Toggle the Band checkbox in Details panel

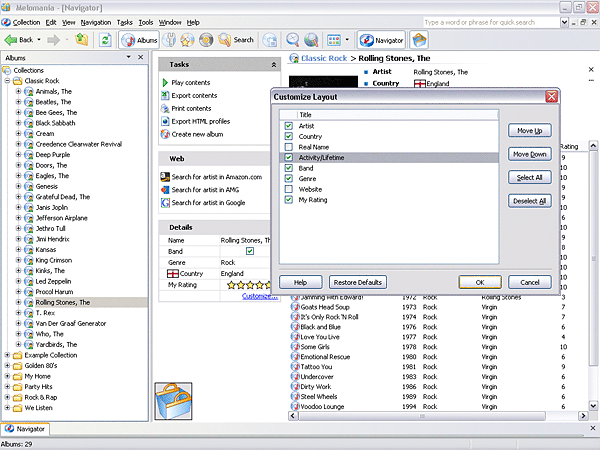[x=250, y=251]
